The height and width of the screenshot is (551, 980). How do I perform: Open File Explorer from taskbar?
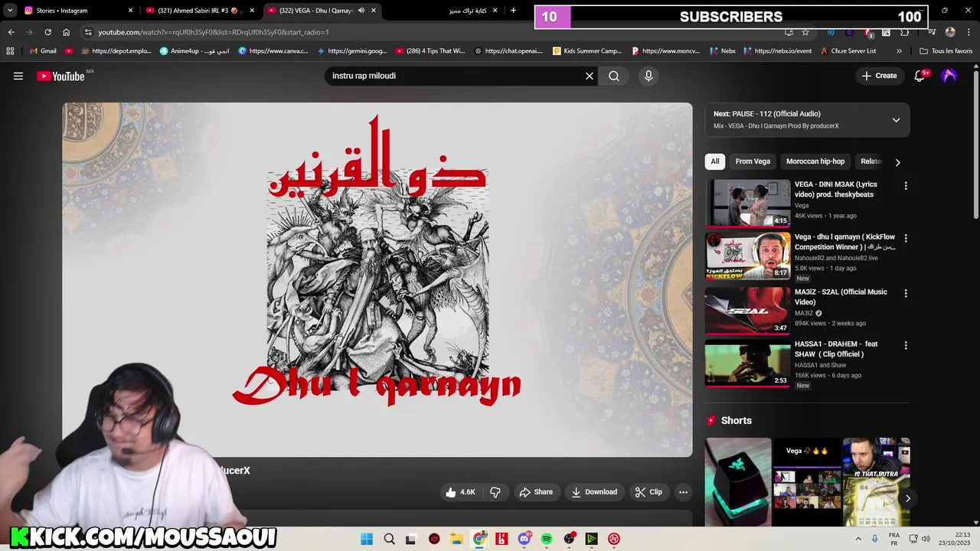point(456,539)
